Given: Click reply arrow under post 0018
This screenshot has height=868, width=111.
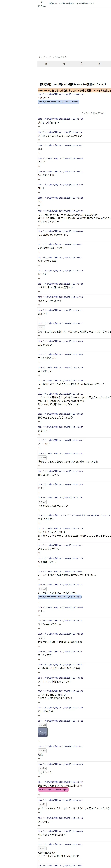Looking at the screenshot, I should 39,349.
